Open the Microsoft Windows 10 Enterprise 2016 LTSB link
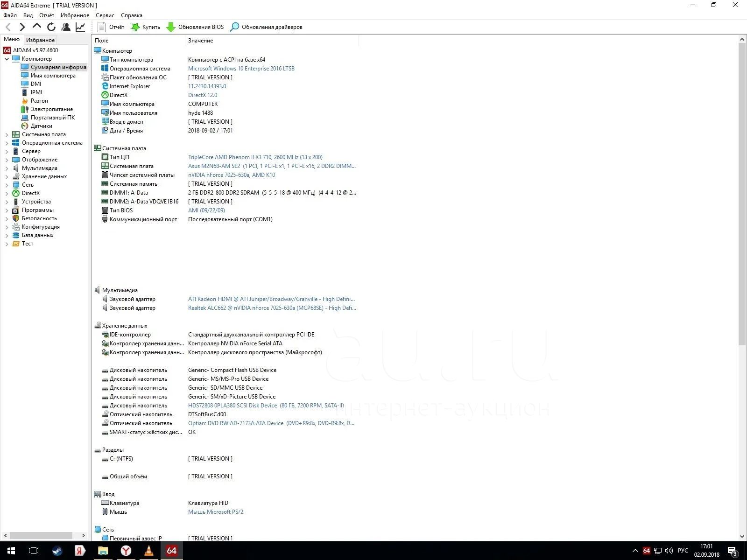The height and width of the screenshot is (560, 747). click(x=241, y=69)
